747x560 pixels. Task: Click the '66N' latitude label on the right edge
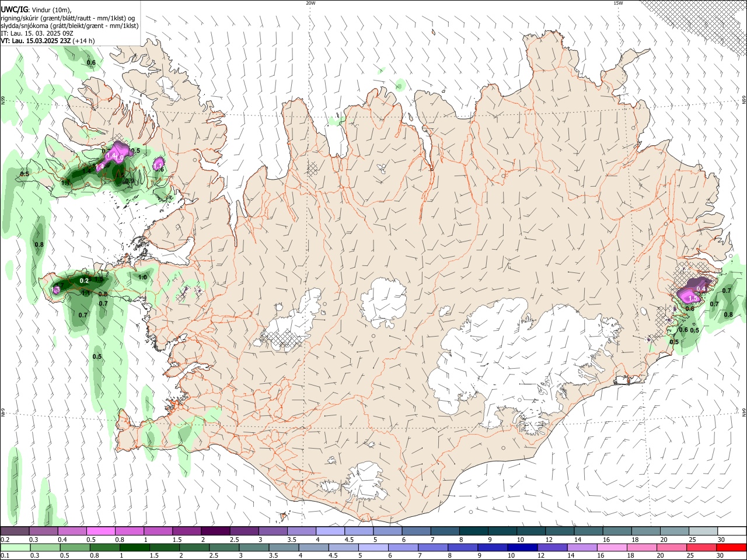coord(744,100)
